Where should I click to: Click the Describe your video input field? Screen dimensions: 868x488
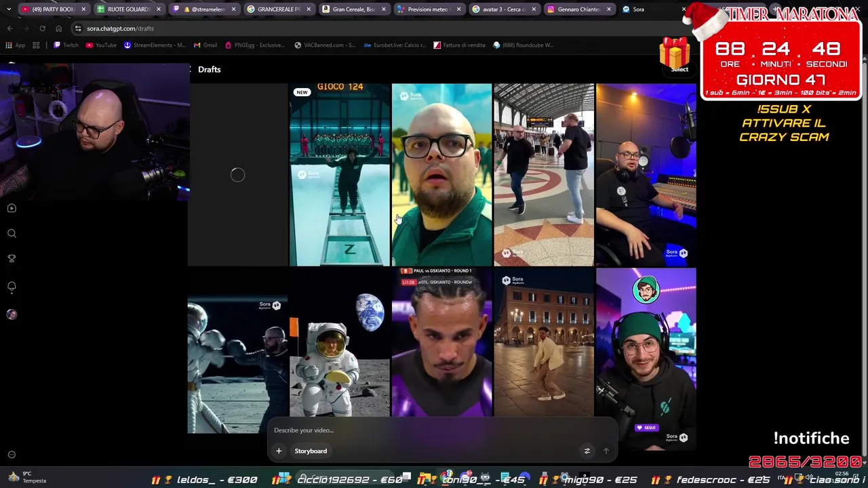tap(441, 430)
